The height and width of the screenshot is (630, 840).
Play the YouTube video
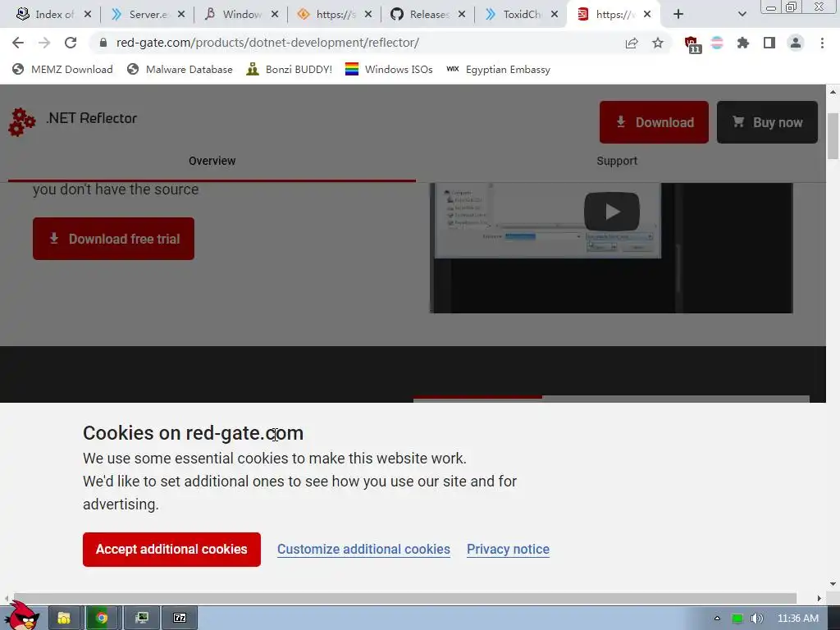tap(612, 212)
